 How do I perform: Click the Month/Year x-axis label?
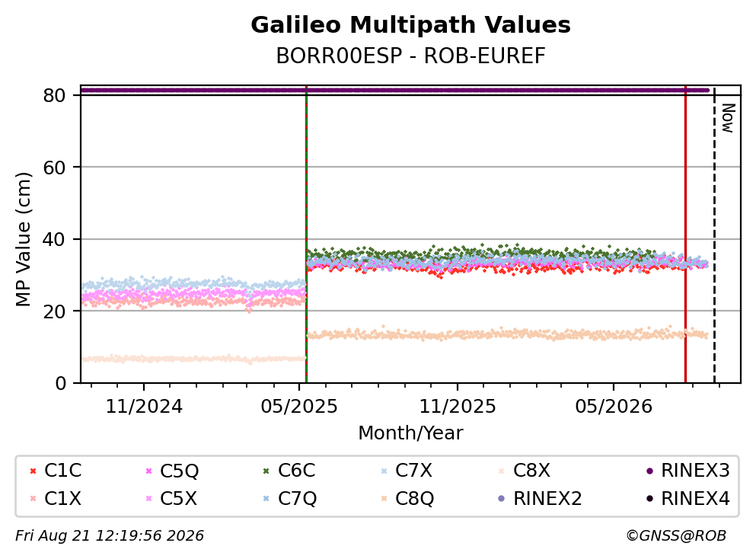(x=411, y=433)
